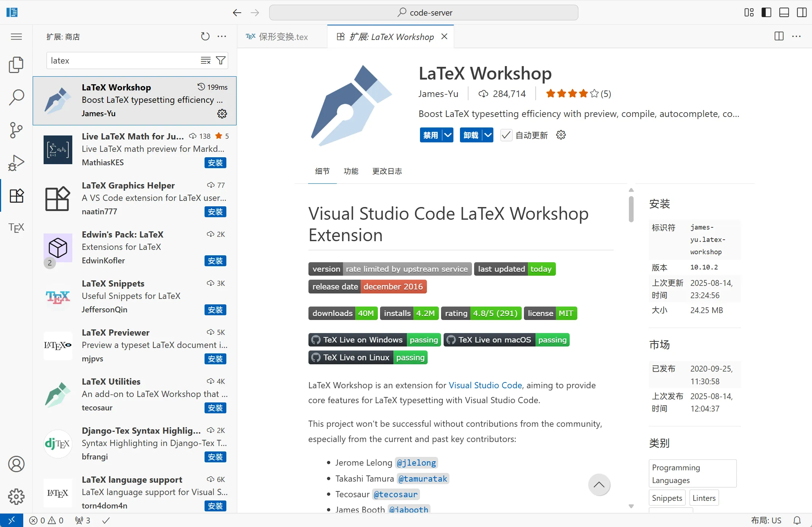Open the Accounts menu icon
This screenshot has width=812, height=527.
pos(16,464)
